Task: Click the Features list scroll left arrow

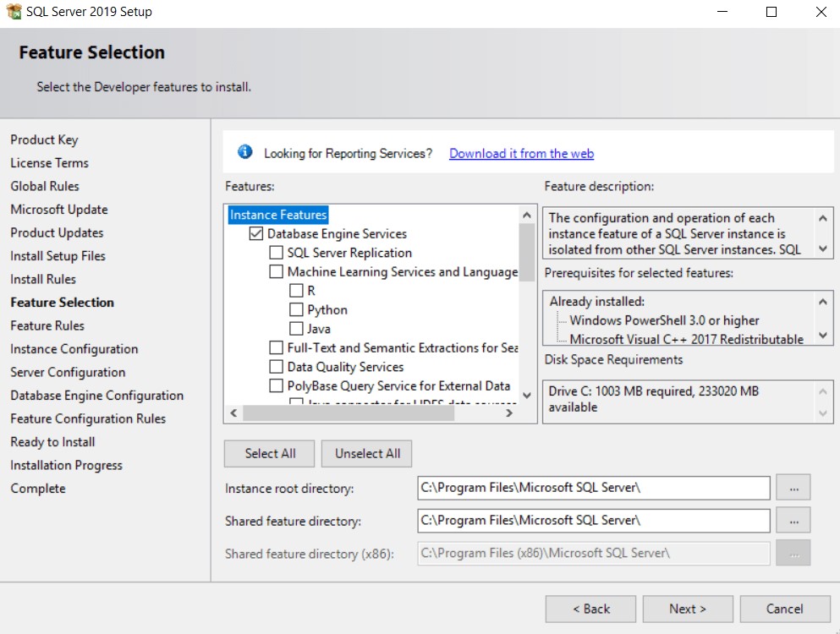Action: pos(233,413)
